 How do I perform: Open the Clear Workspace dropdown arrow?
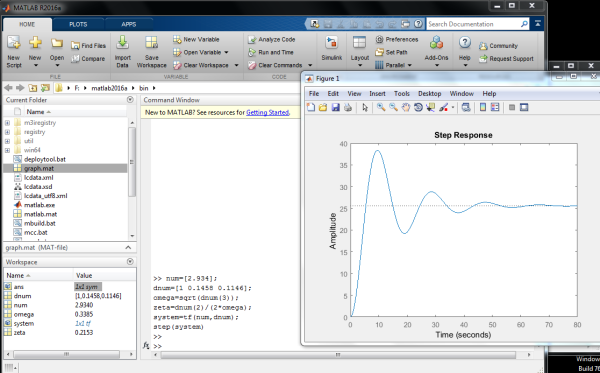point(236,65)
